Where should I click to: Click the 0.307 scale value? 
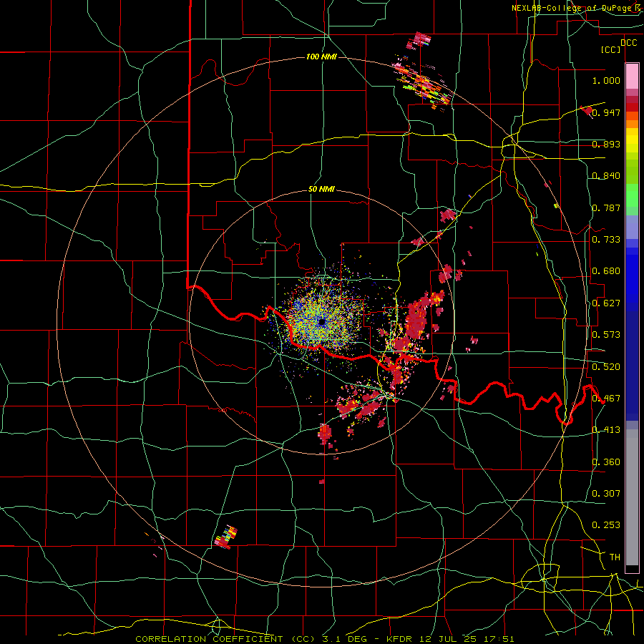click(606, 494)
